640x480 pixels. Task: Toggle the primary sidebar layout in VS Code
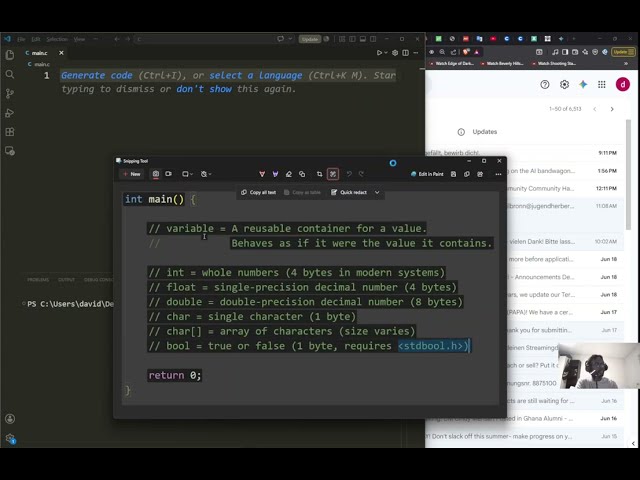tap(352, 39)
